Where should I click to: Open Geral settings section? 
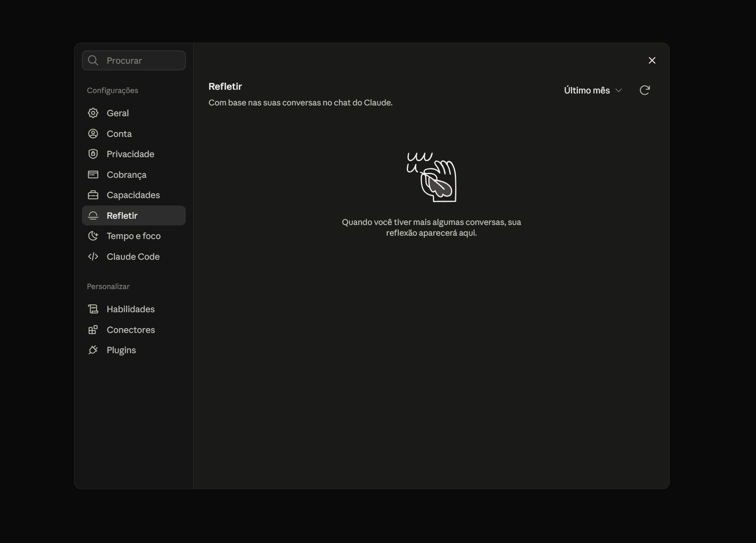click(x=134, y=113)
